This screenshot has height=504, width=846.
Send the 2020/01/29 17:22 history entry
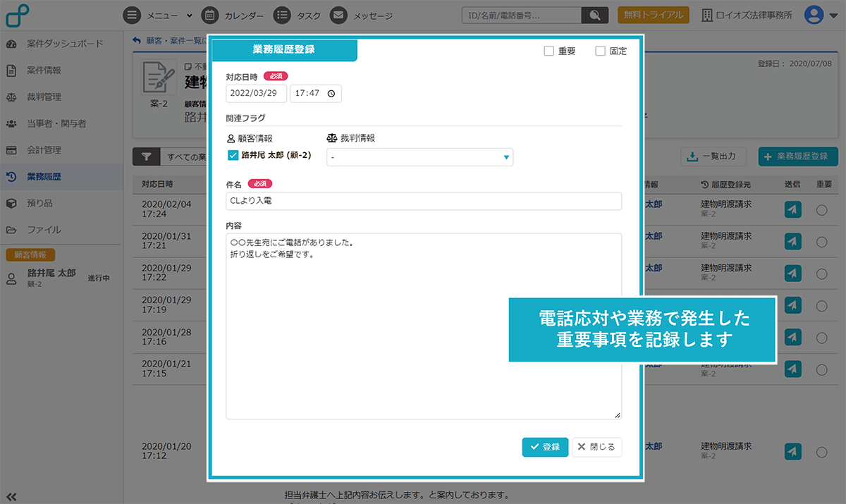pos(792,273)
